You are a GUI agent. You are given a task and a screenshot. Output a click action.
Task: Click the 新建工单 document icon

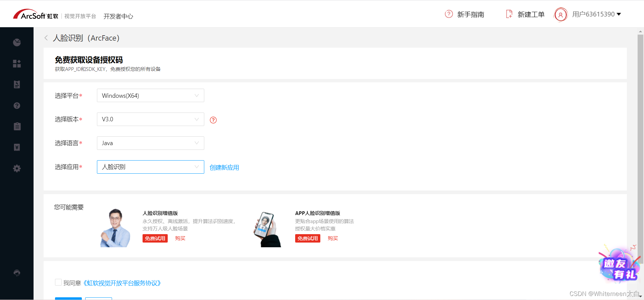point(509,14)
